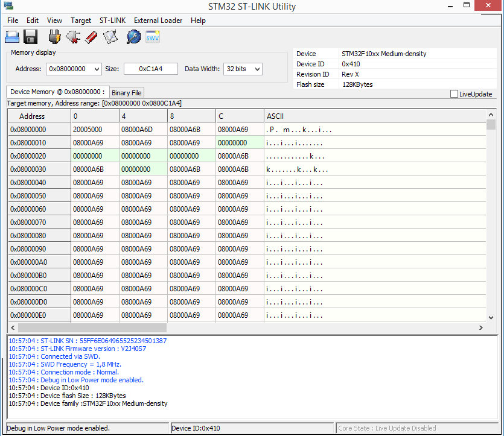Select the Device Memory tab
Screen dimensions: 504x436
point(57,92)
